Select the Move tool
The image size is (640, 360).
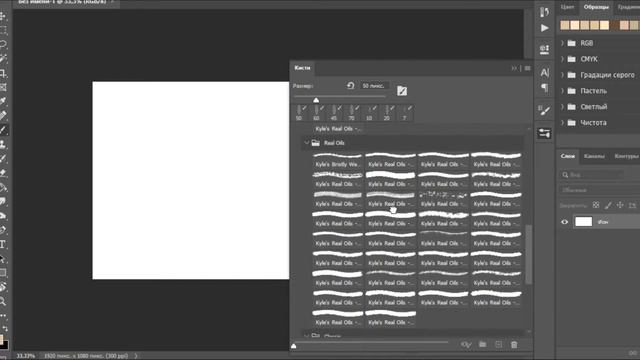[3, 16]
